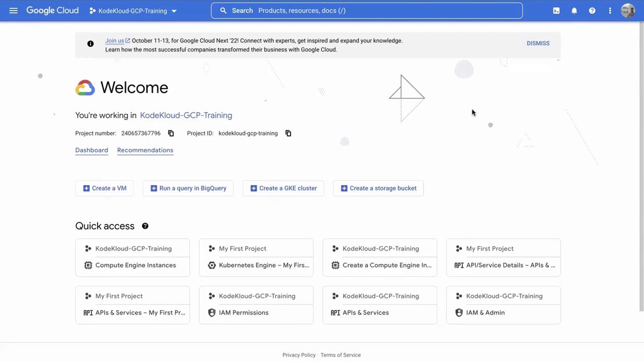Viewport: 644px width, 362px height.
Task: Click the Welcome heading text
Action: [134, 87]
